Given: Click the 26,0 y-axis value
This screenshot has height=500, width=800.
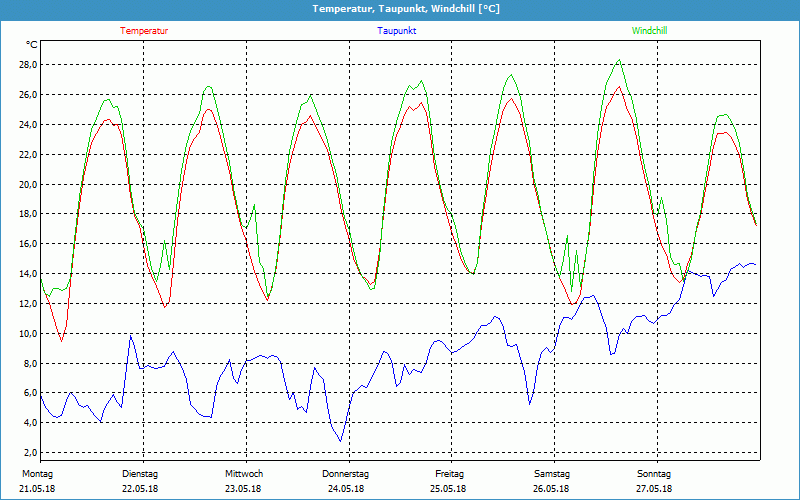Looking at the screenshot, I should pyautogui.click(x=28, y=95).
